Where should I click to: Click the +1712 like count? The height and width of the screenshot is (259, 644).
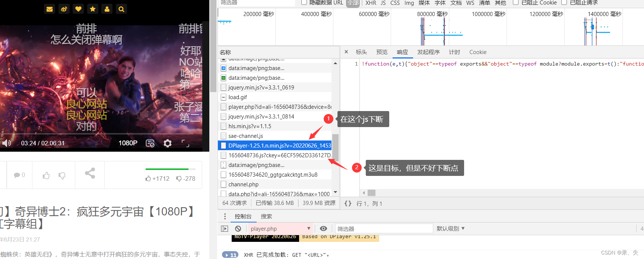tap(158, 179)
